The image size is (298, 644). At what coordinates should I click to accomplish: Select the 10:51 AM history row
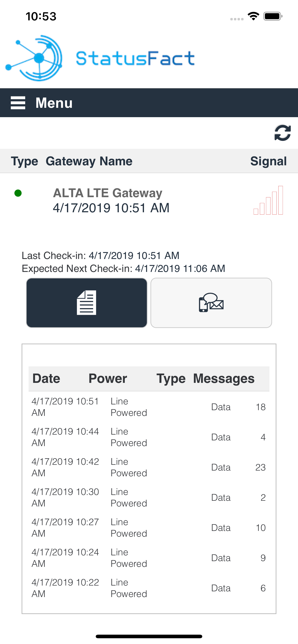pos(149,407)
